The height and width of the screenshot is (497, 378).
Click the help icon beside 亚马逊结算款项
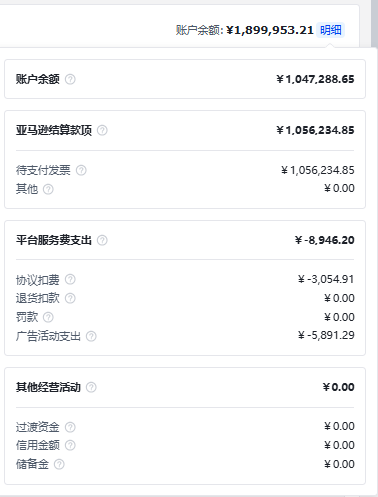pyautogui.click(x=102, y=130)
